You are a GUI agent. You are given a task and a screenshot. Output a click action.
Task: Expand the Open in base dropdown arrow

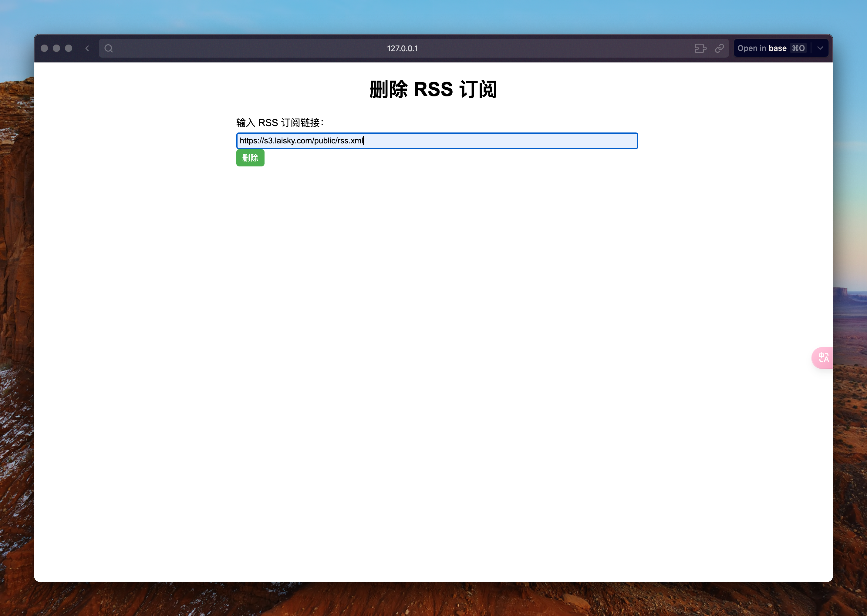tap(820, 48)
